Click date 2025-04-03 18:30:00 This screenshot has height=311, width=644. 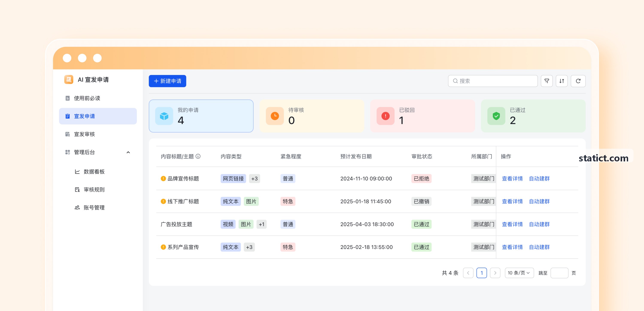point(367,224)
